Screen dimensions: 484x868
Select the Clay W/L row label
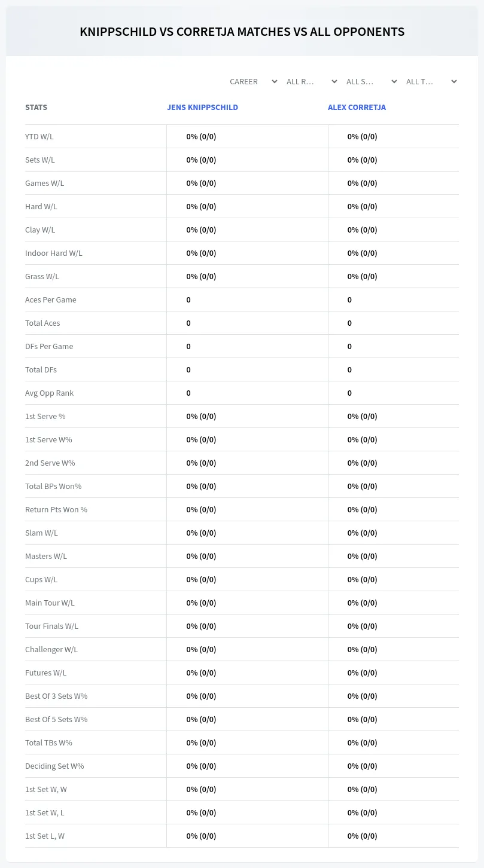(40, 230)
